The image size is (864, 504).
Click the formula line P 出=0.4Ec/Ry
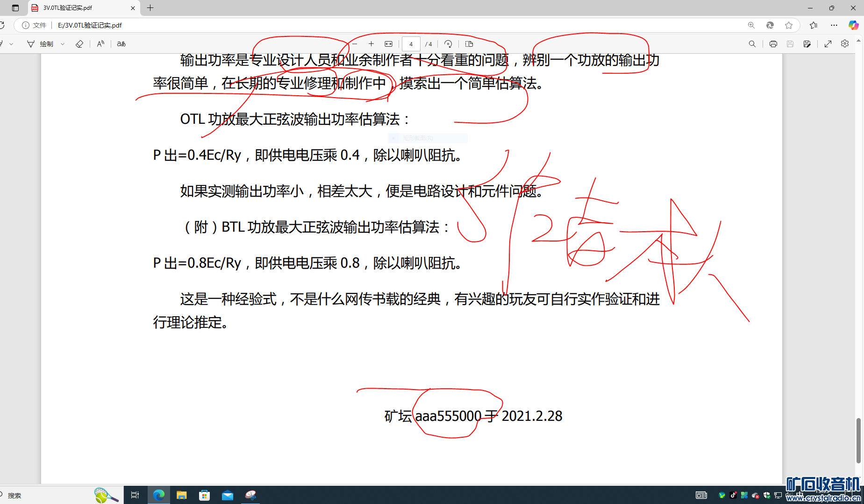197,155
